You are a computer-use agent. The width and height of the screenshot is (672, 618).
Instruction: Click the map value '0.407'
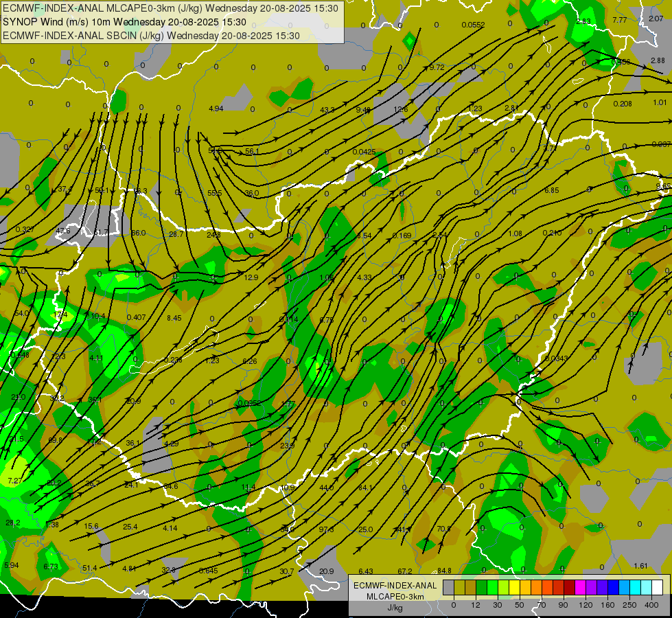136,317
